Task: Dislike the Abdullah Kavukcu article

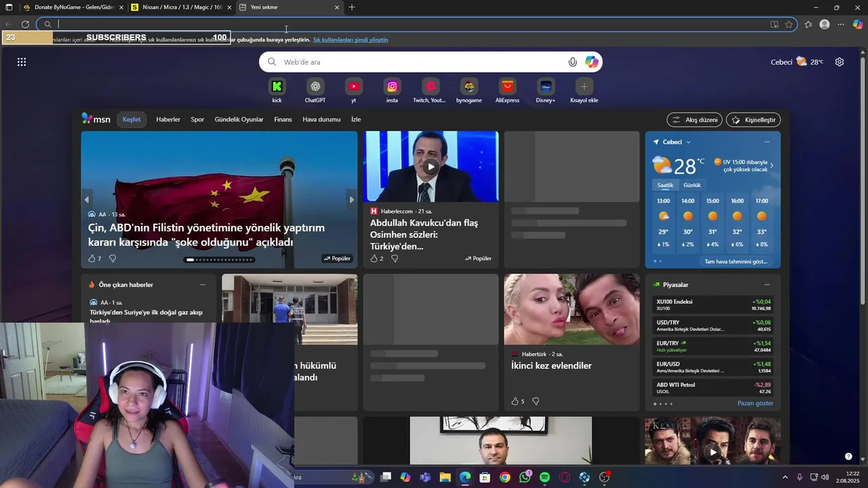Action: click(x=395, y=258)
